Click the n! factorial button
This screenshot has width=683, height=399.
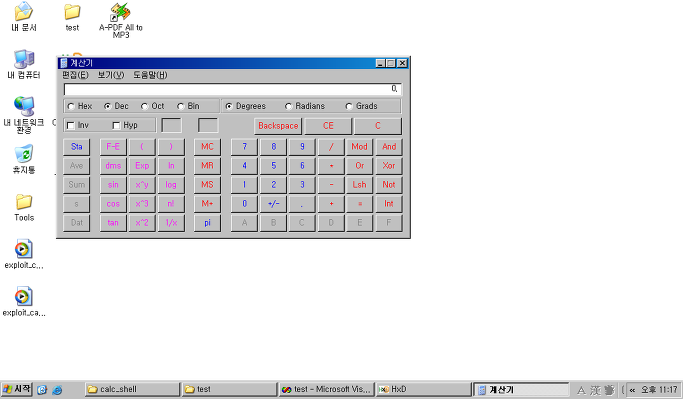[171, 204]
